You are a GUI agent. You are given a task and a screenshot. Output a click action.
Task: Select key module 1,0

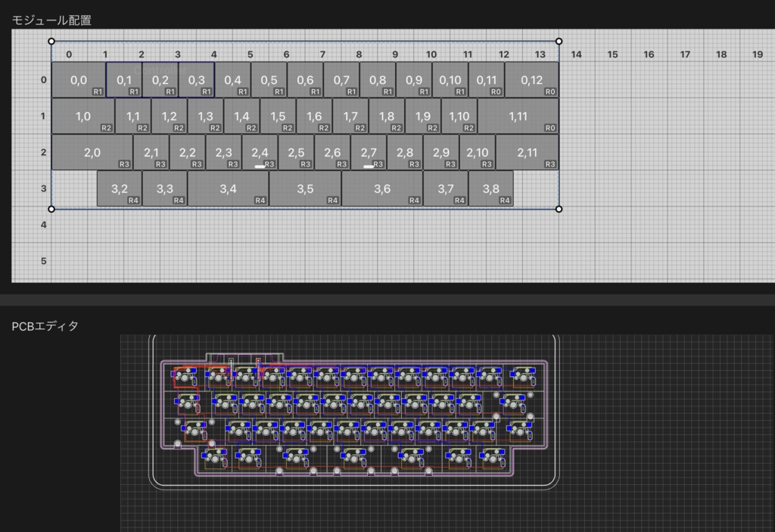[83, 117]
